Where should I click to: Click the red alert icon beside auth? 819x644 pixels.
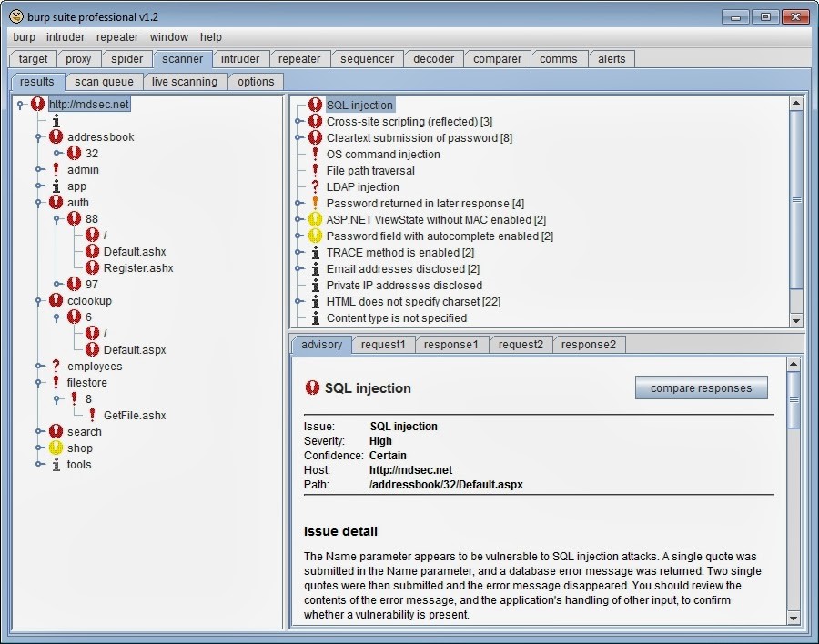[x=56, y=202]
